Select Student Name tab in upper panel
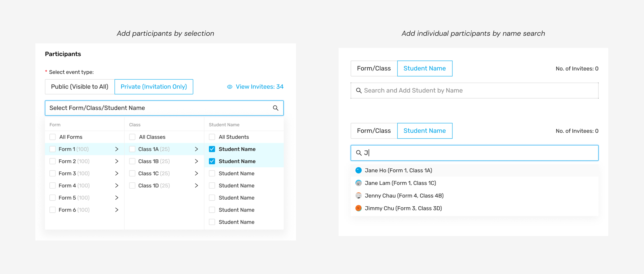This screenshot has width=644, height=274. tap(424, 68)
